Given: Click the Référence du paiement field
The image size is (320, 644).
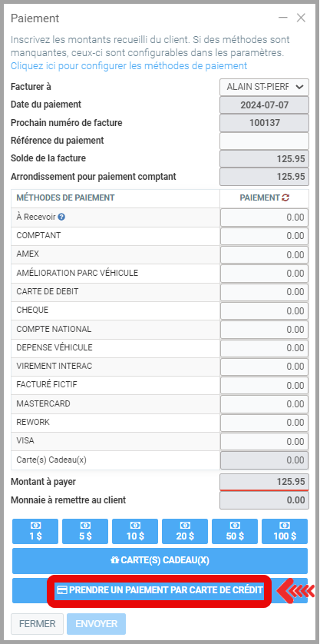Looking at the screenshot, I should click(264, 141).
